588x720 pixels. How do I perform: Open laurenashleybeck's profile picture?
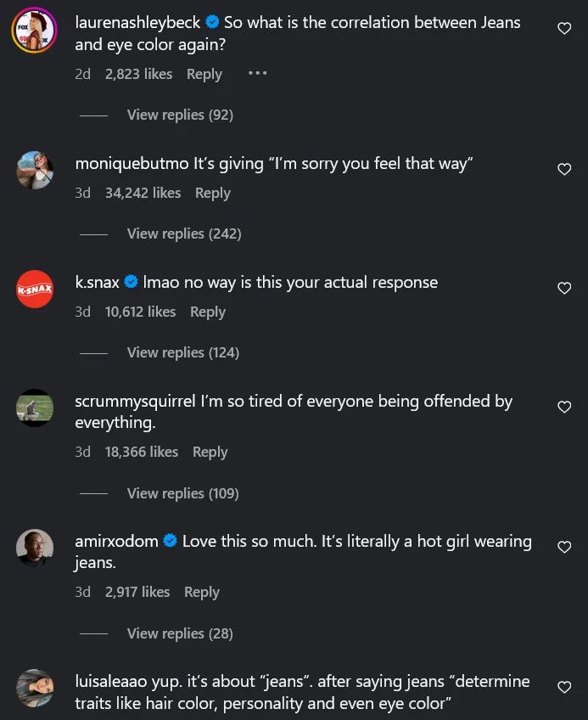(x=34, y=31)
